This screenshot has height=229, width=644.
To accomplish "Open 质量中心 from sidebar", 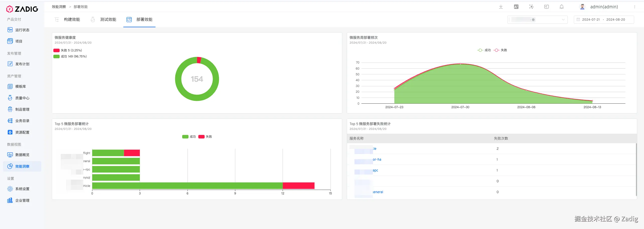I will pyautogui.click(x=22, y=98).
